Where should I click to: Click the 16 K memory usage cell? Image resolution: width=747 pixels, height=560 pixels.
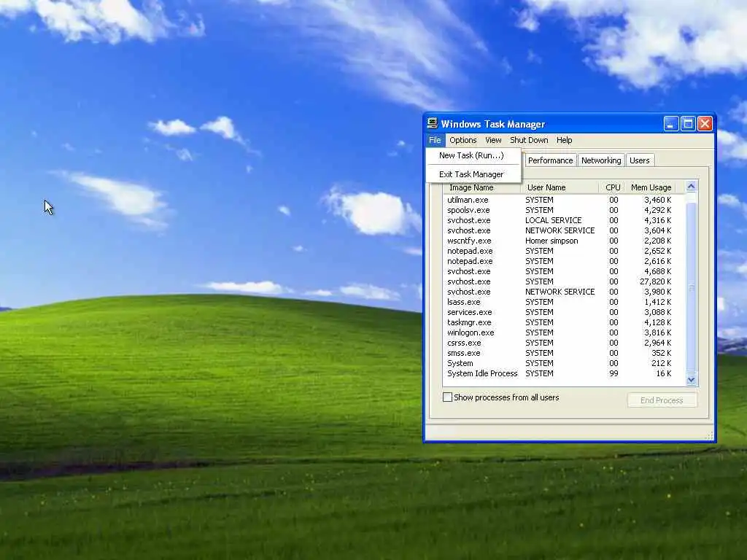click(664, 374)
